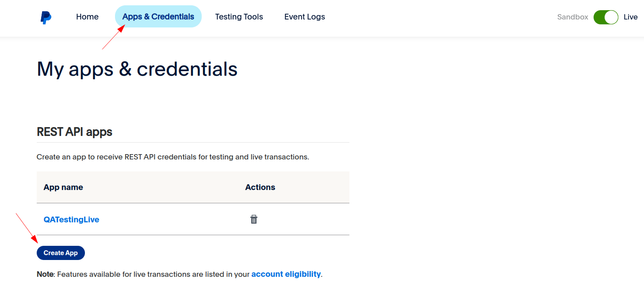Click the My apps & credentials heading
Screen dimensions: 644x291
tap(137, 70)
